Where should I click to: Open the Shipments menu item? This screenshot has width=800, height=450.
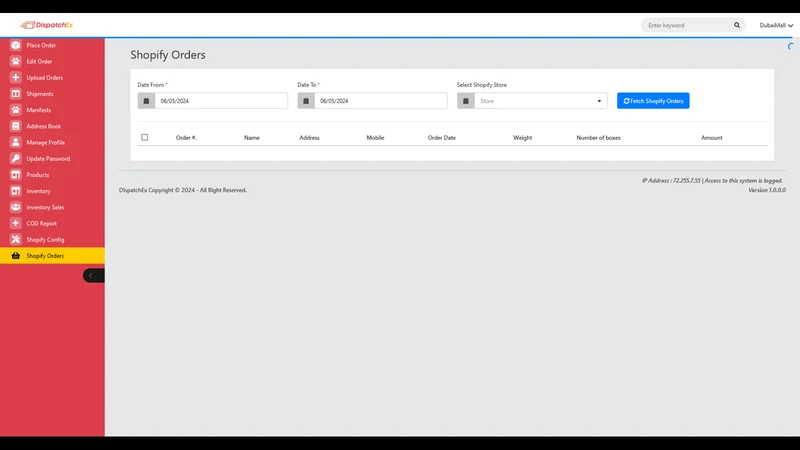click(40, 94)
